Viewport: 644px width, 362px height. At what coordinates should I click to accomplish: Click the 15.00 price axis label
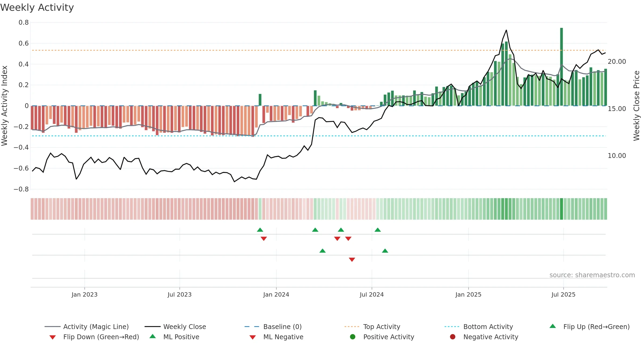tap(617, 109)
